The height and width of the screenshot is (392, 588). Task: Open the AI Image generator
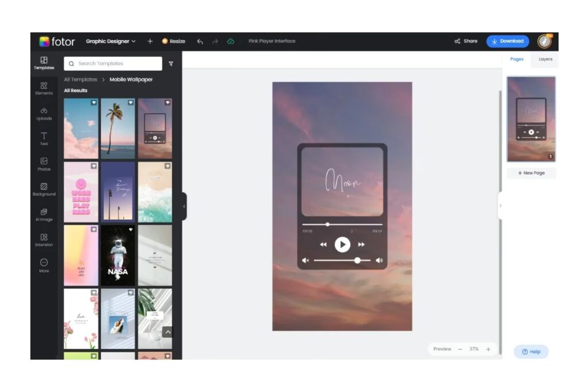(44, 215)
